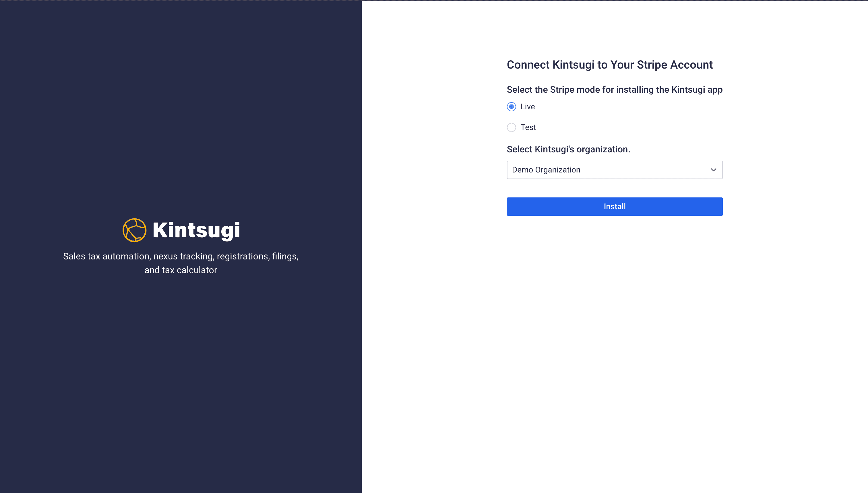Click the Live option label
868x493 pixels.
[x=527, y=107]
